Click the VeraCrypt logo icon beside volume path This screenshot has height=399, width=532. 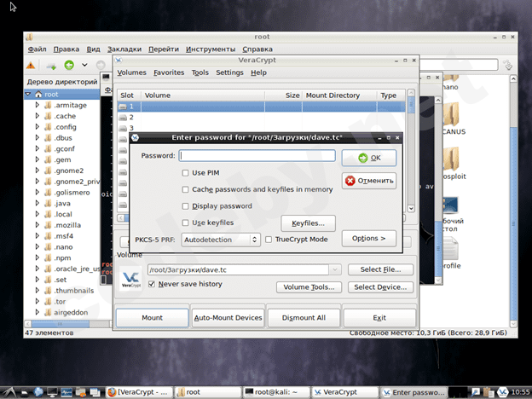click(131, 279)
